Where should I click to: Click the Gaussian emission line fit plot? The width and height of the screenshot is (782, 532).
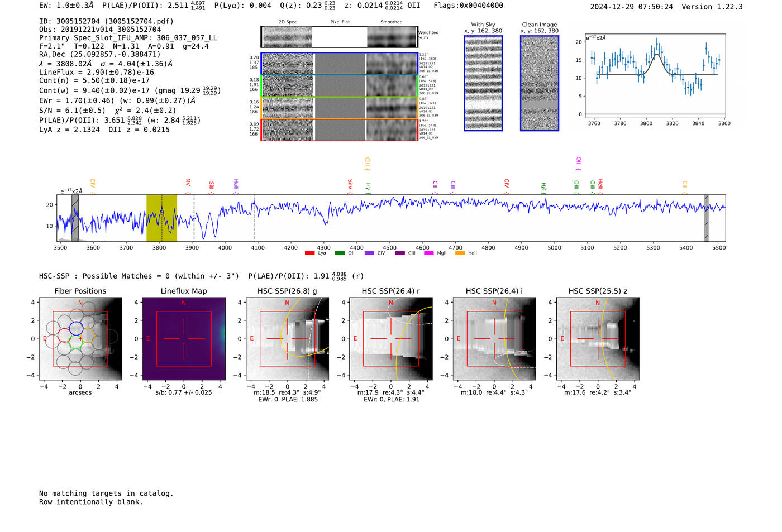click(655, 76)
